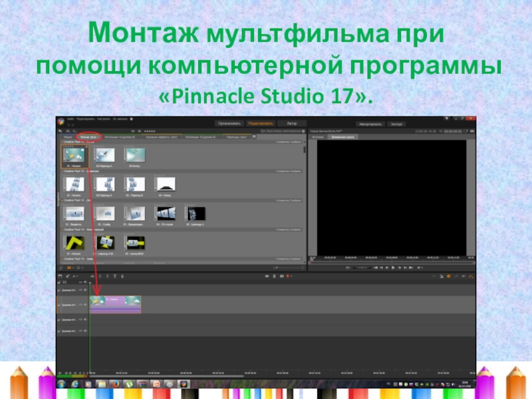Collapse the first Creative Pack section
The width and height of the screenshot is (532, 399).
pyautogui.click(x=62, y=142)
